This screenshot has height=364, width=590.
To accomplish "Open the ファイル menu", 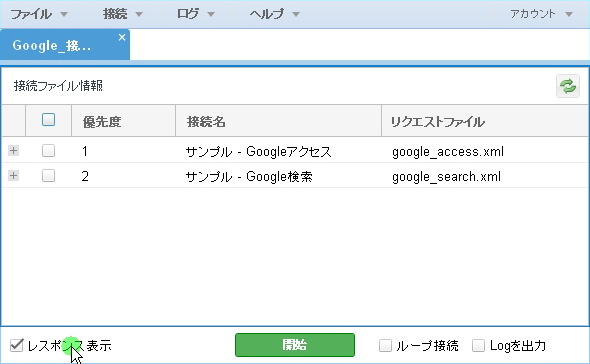I will coord(39,14).
